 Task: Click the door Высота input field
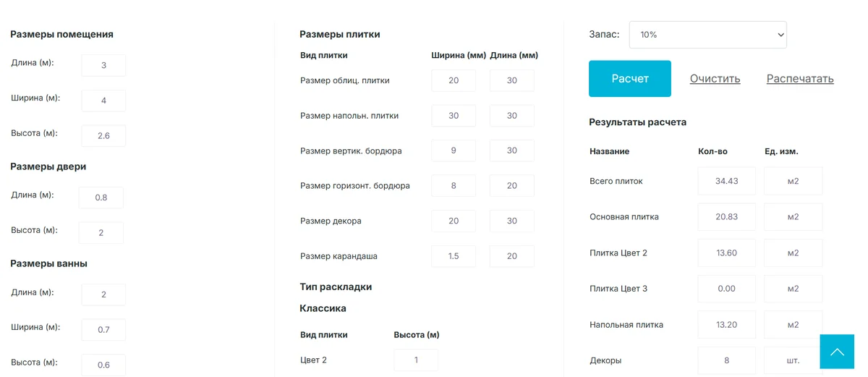[x=101, y=233]
